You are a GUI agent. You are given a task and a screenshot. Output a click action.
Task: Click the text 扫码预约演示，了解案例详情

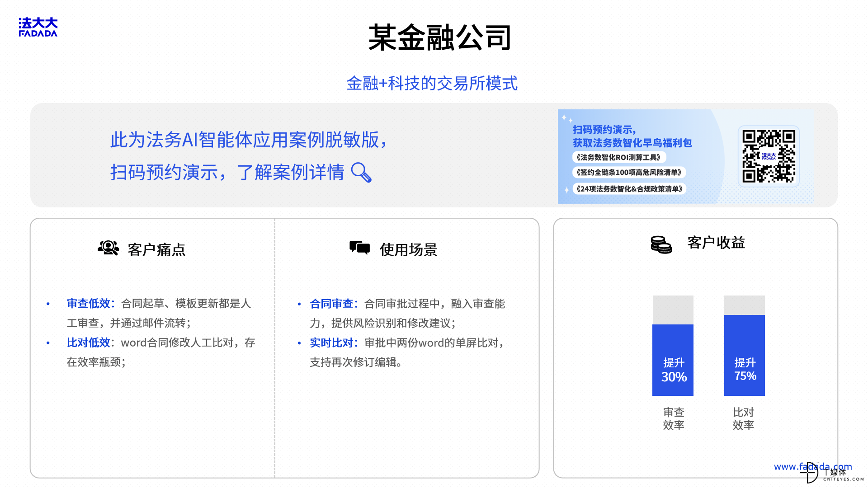click(227, 173)
